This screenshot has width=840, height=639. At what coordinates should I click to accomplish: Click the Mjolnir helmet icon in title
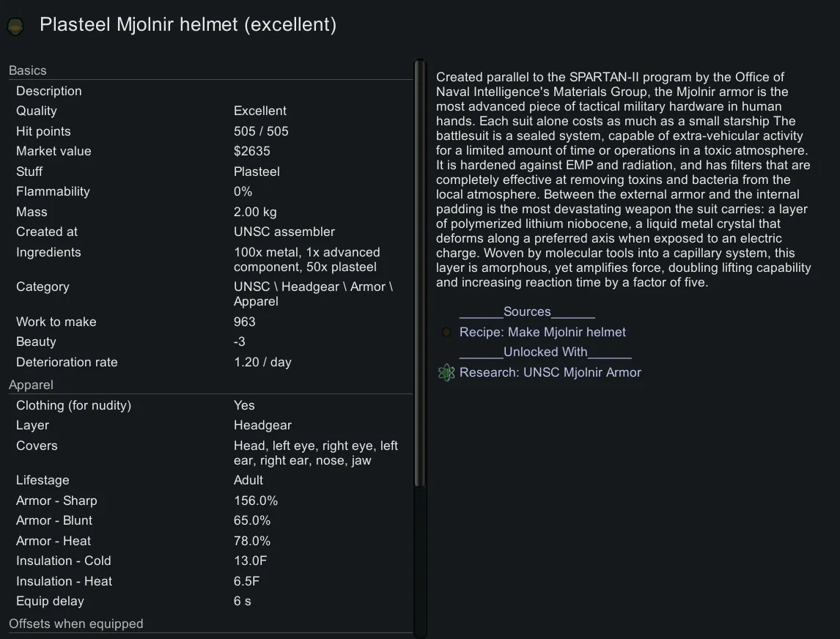tap(15, 27)
